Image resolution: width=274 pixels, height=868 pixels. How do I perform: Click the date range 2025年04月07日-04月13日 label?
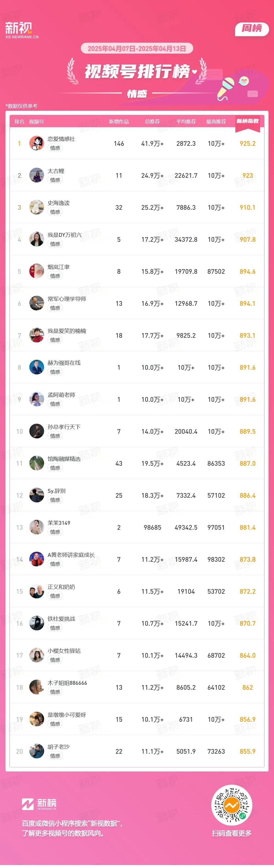click(137, 48)
